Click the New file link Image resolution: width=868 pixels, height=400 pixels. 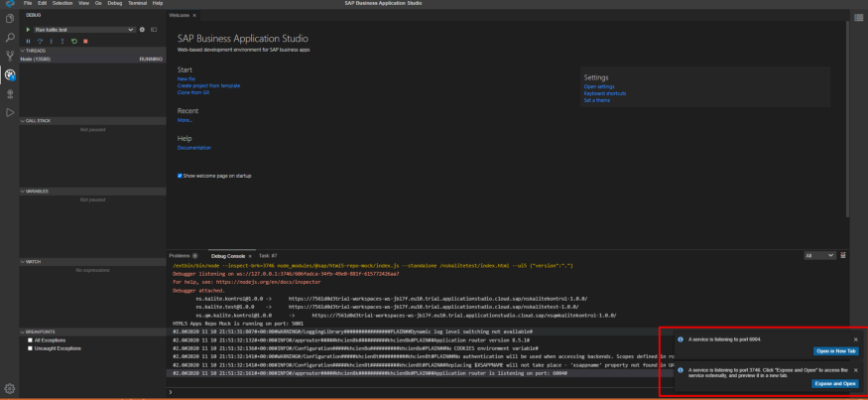click(x=186, y=79)
